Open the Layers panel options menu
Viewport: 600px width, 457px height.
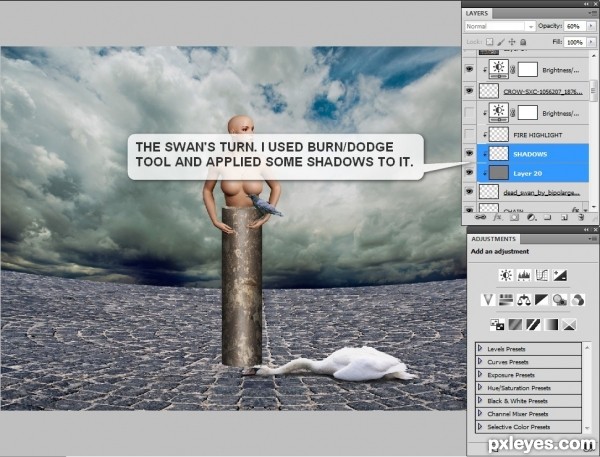(x=592, y=13)
